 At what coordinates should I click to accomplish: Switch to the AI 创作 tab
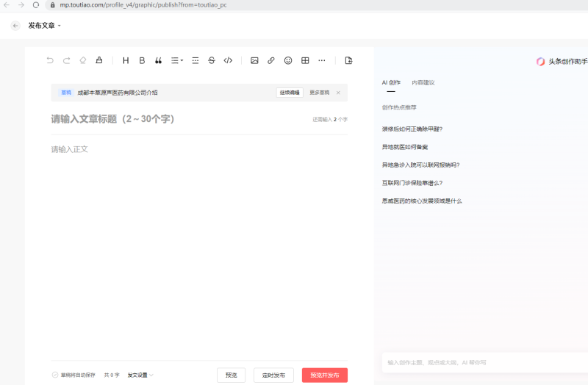pyautogui.click(x=391, y=83)
